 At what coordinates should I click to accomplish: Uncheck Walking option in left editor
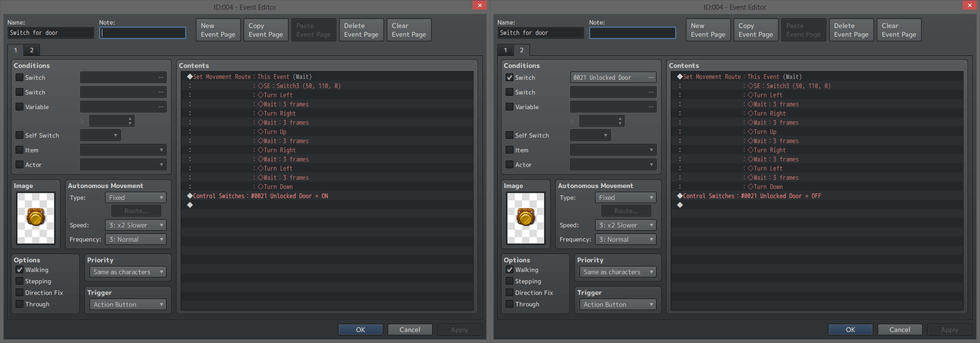pos(20,270)
